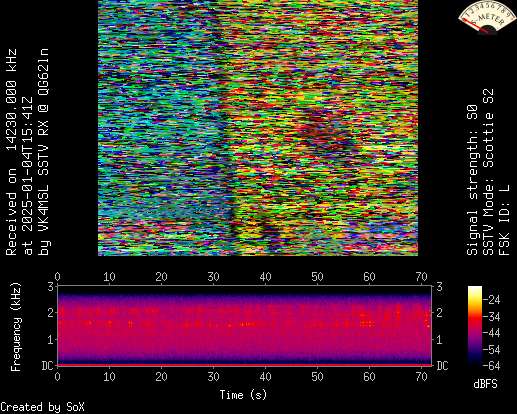Select the -24 level on color scale
The width and height of the screenshot is (517, 414).
pyautogui.click(x=492, y=300)
